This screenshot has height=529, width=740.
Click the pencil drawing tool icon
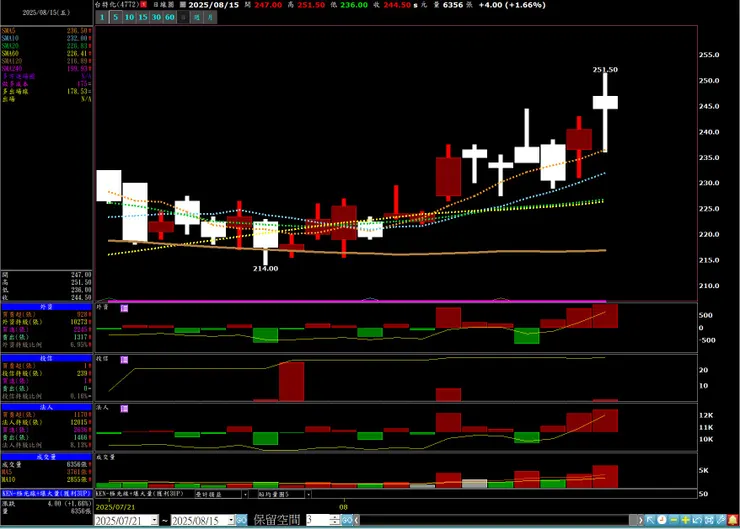click(x=721, y=520)
